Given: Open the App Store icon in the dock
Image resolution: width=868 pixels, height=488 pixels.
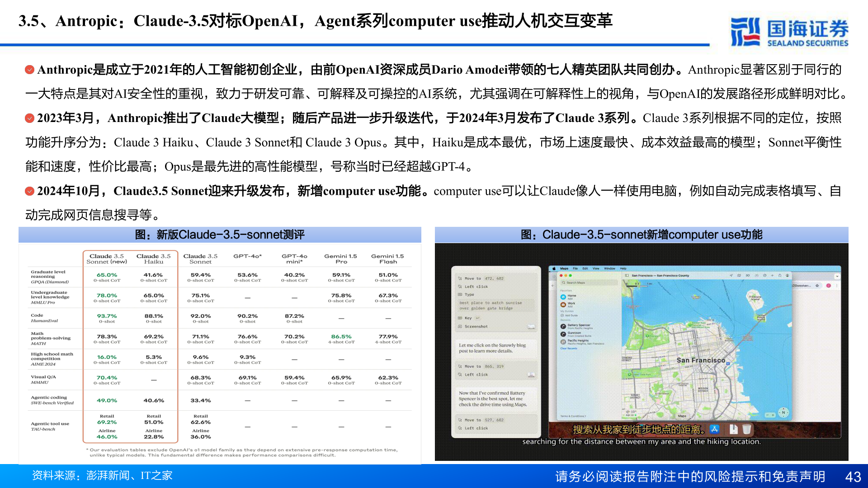Looking at the screenshot, I should point(714,429).
